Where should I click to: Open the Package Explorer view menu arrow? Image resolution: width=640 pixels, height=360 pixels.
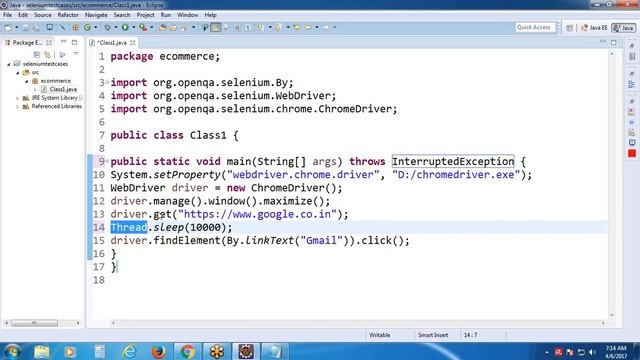pyautogui.click(x=76, y=54)
